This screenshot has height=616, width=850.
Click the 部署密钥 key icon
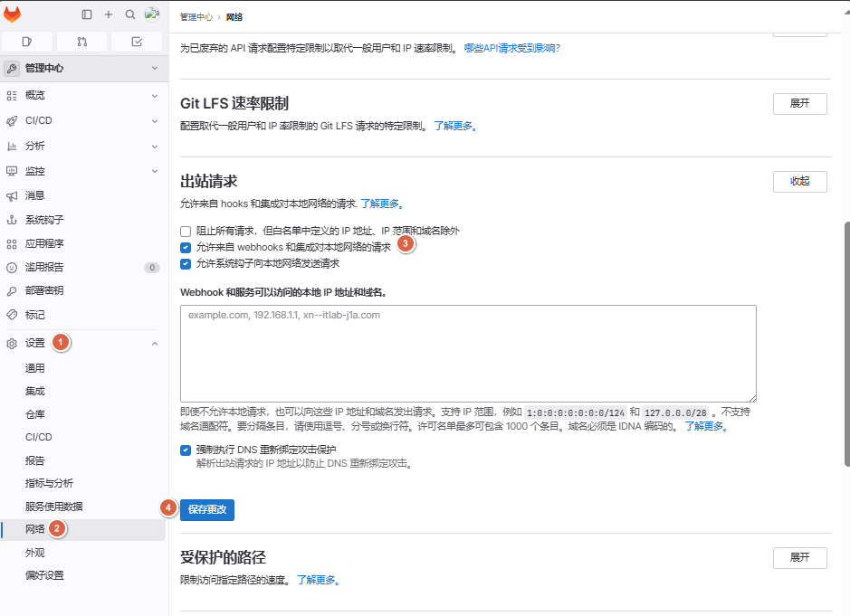(x=12, y=291)
